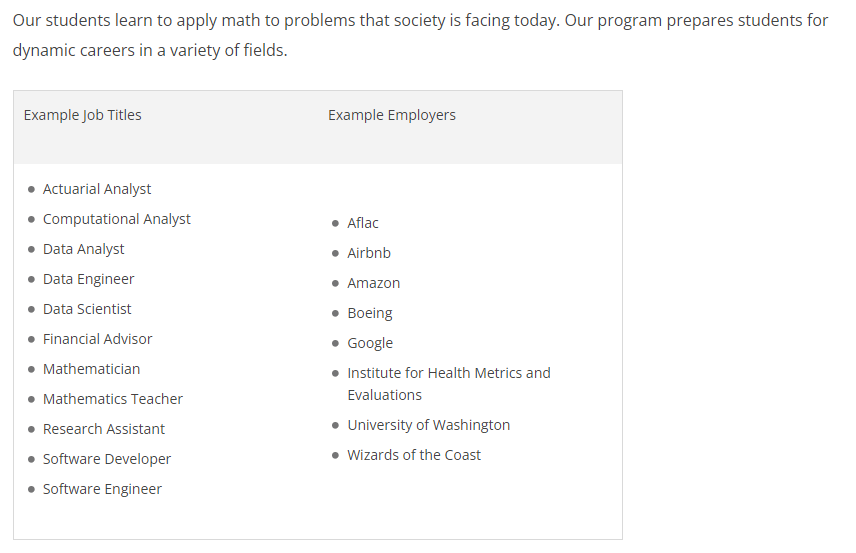Select Financial Advisor in the list

click(97, 339)
